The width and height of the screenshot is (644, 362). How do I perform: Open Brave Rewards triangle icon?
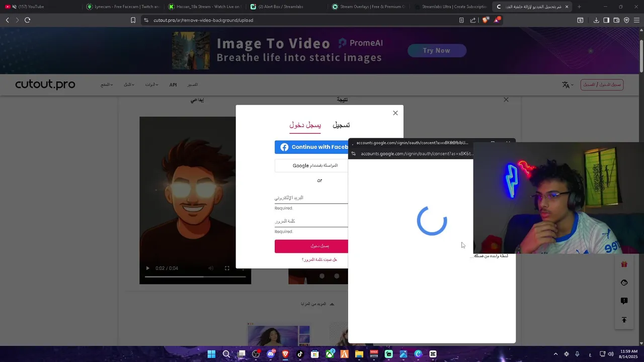tap(497, 20)
